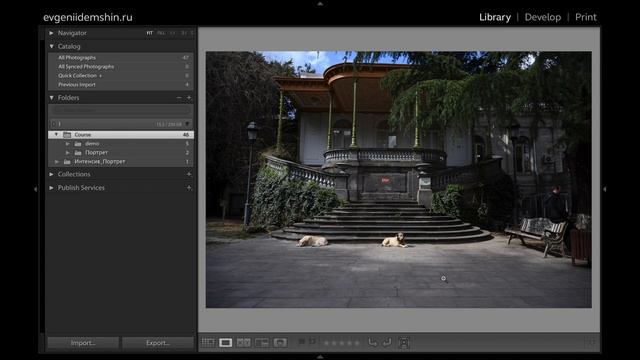Image resolution: width=640 pixels, height=360 pixels.
Task: Switch to Loupe view in toolbar
Action: tap(225, 343)
